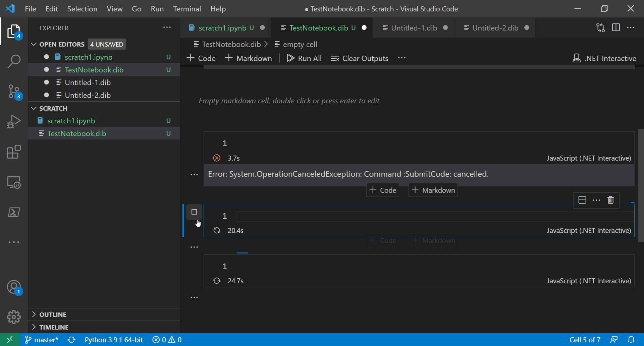This screenshot has width=644, height=346.
Task: Click the remote window indicator in status bar
Action: coord(10,340)
